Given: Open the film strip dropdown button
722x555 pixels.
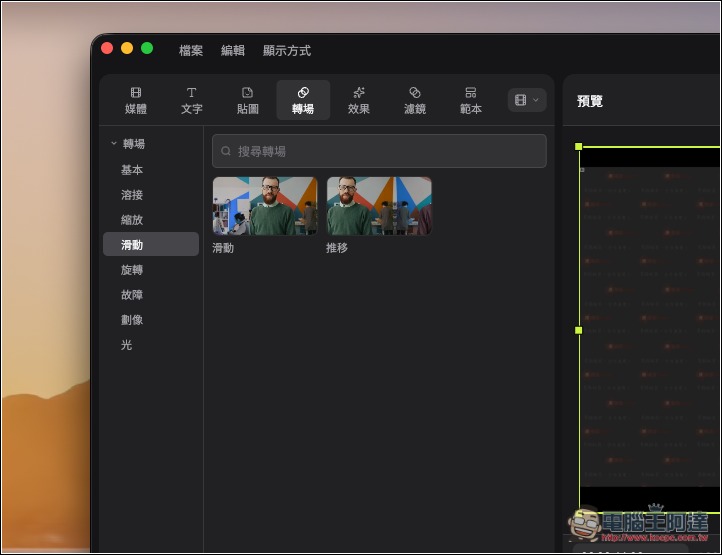Looking at the screenshot, I should (527, 100).
